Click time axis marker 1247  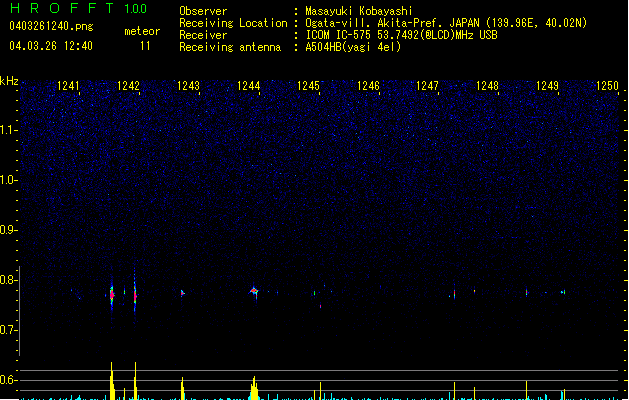coord(427,86)
